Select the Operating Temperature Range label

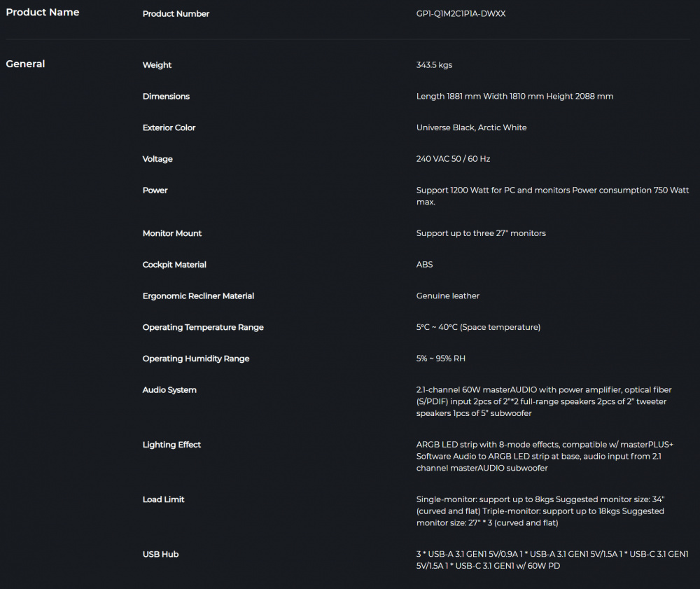pyautogui.click(x=203, y=327)
